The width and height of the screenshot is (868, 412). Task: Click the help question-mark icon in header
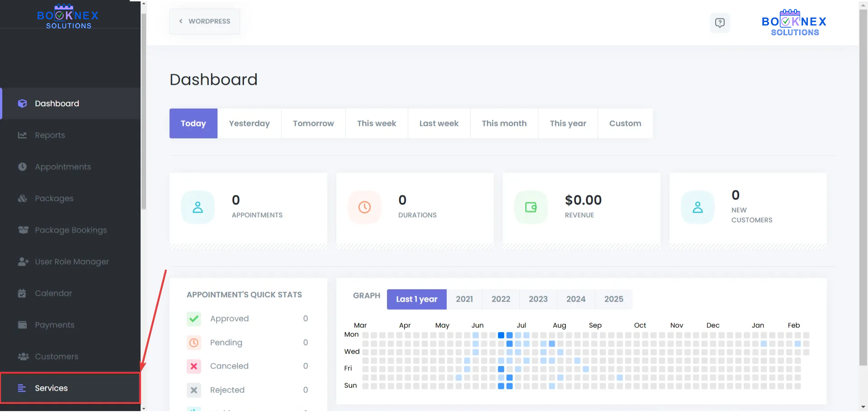pos(720,23)
